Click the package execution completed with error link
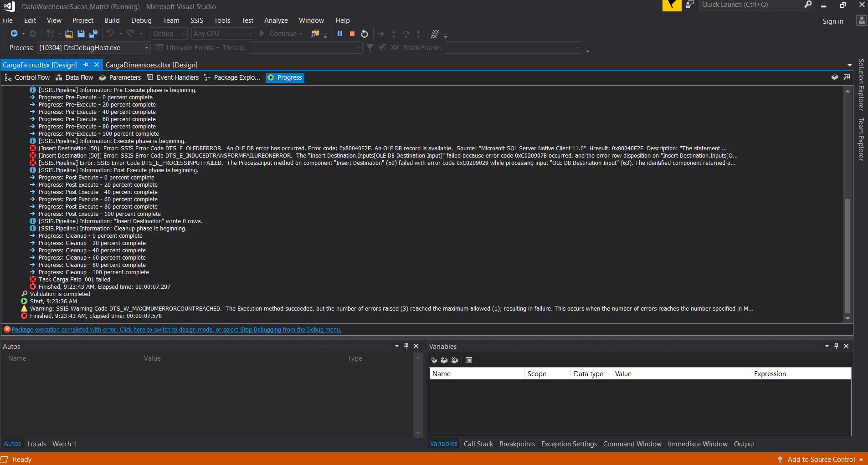Image resolution: width=868 pixels, height=465 pixels. (x=176, y=330)
